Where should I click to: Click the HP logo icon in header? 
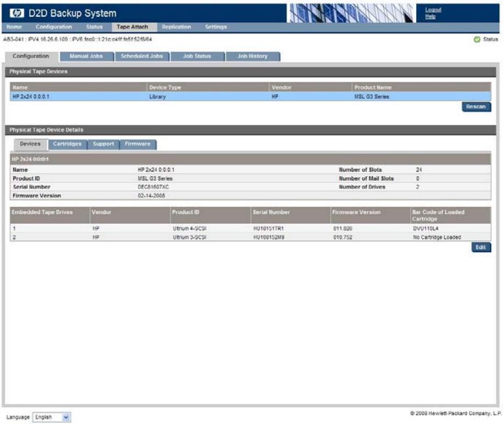[16, 13]
